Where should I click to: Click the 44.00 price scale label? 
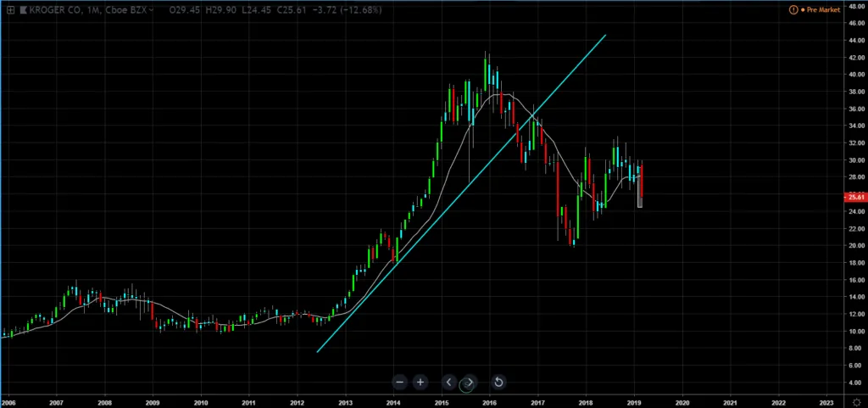[x=856, y=40]
